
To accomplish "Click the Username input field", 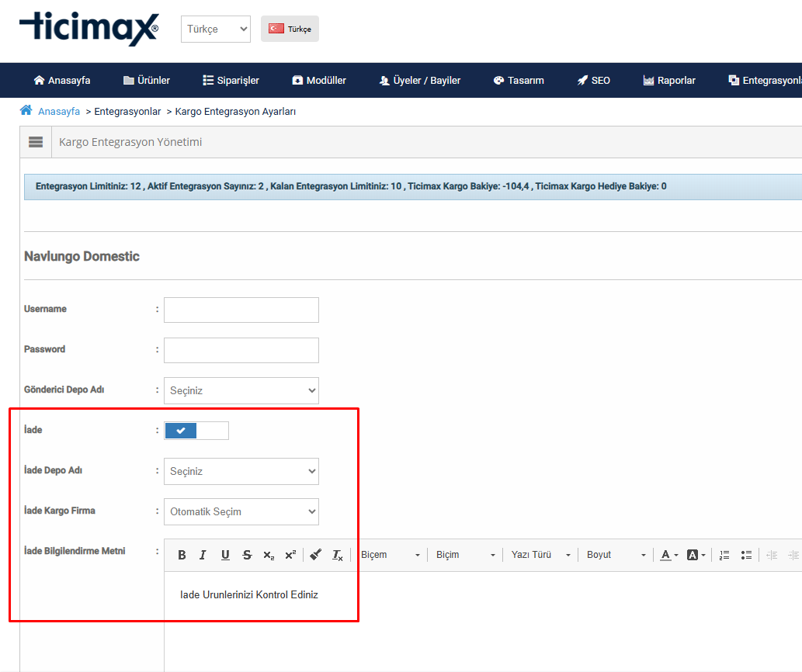I will (x=241, y=310).
